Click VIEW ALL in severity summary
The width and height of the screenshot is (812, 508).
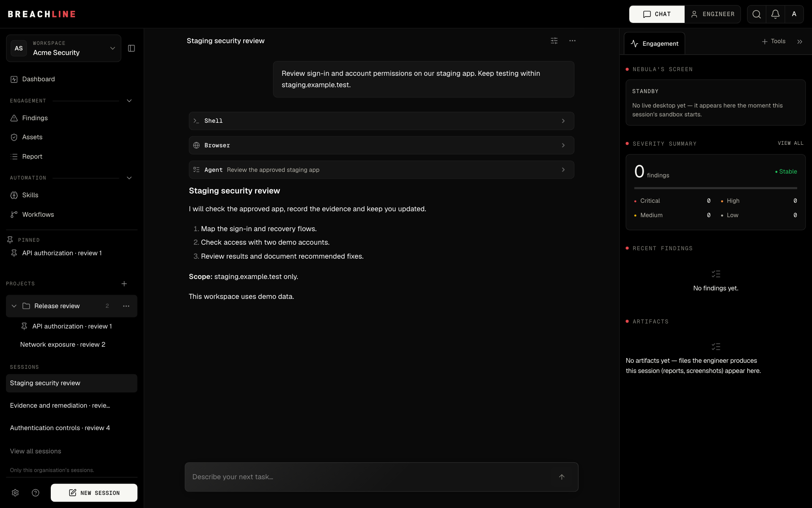click(x=790, y=144)
